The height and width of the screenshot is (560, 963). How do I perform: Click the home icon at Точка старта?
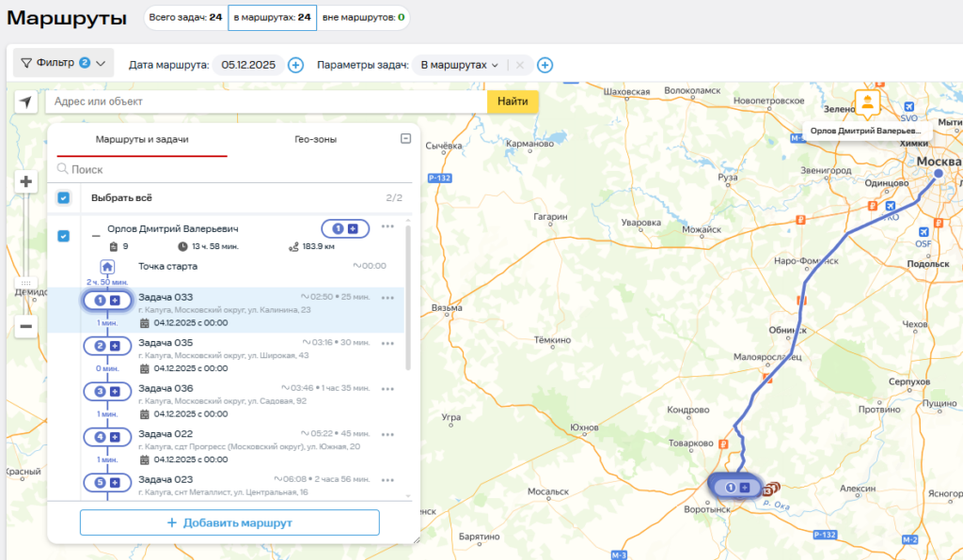[x=107, y=267]
